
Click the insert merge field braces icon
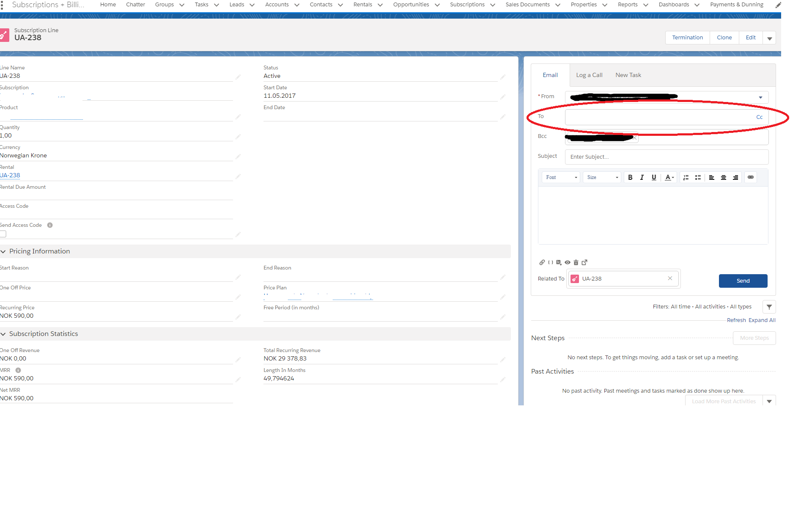coord(550,262)
